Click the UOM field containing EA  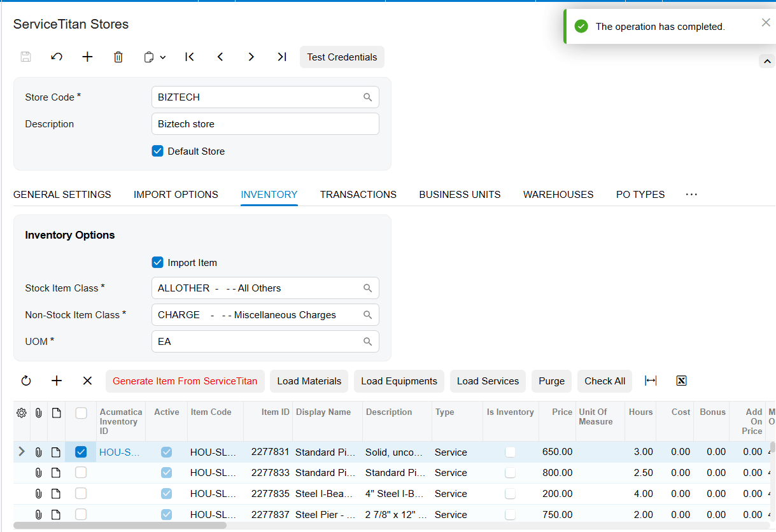(x=265, y=342)
